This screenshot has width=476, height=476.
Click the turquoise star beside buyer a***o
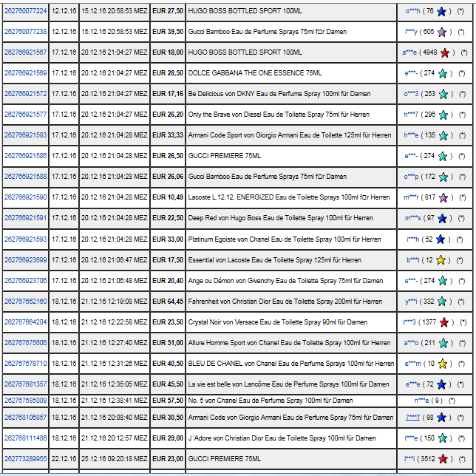click(443, 343)
